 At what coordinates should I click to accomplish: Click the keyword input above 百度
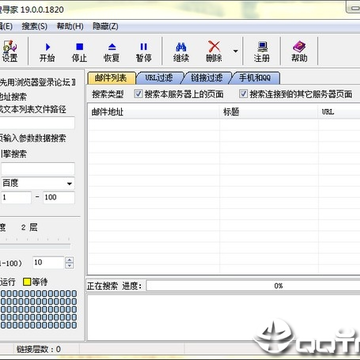point(38,169)
